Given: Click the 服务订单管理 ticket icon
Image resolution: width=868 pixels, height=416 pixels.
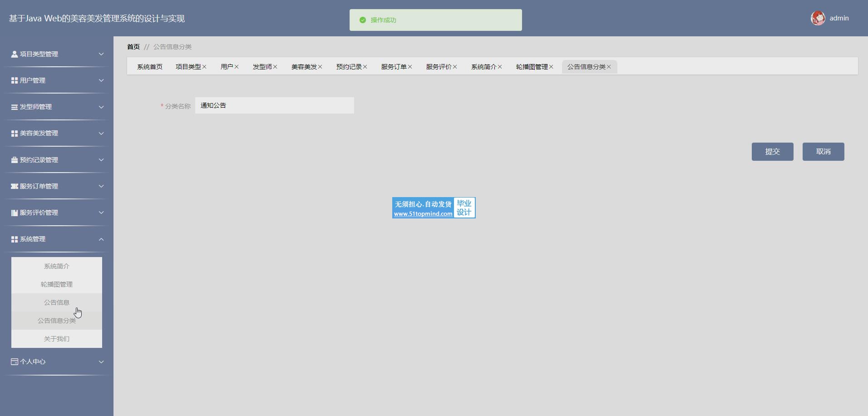Looking at the screenshot, I should pos(15,186).
